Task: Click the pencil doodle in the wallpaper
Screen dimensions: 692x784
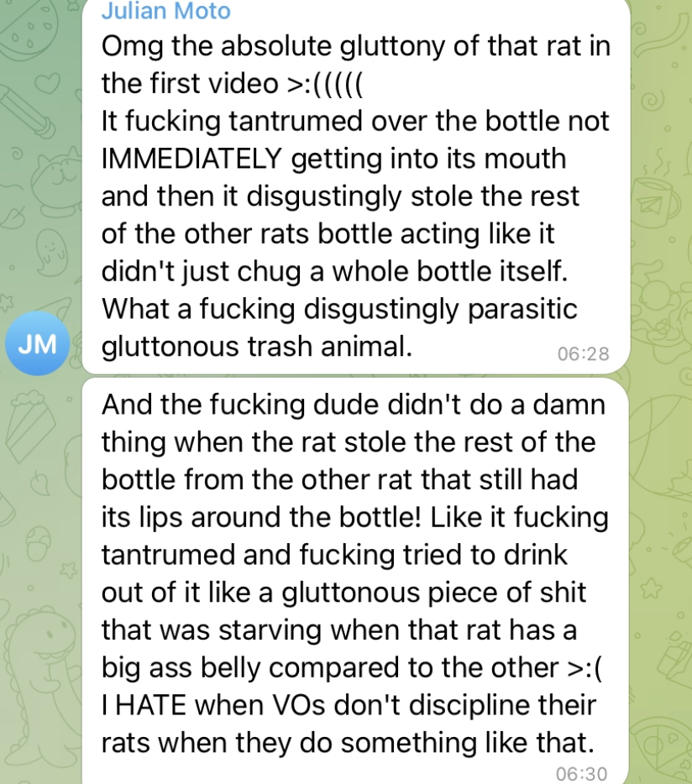Action: 28,112
